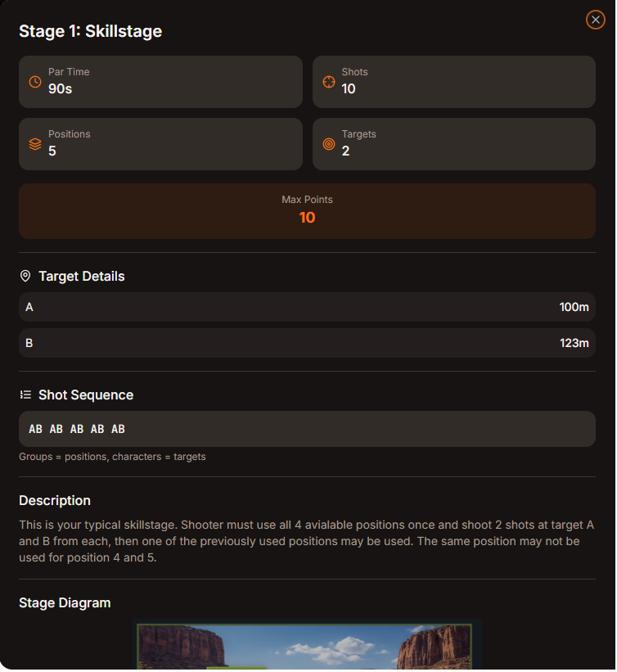Select the Positions 5 card
Image resolution: width=617 pixels, height=672 pixels.
coord(160,144)
